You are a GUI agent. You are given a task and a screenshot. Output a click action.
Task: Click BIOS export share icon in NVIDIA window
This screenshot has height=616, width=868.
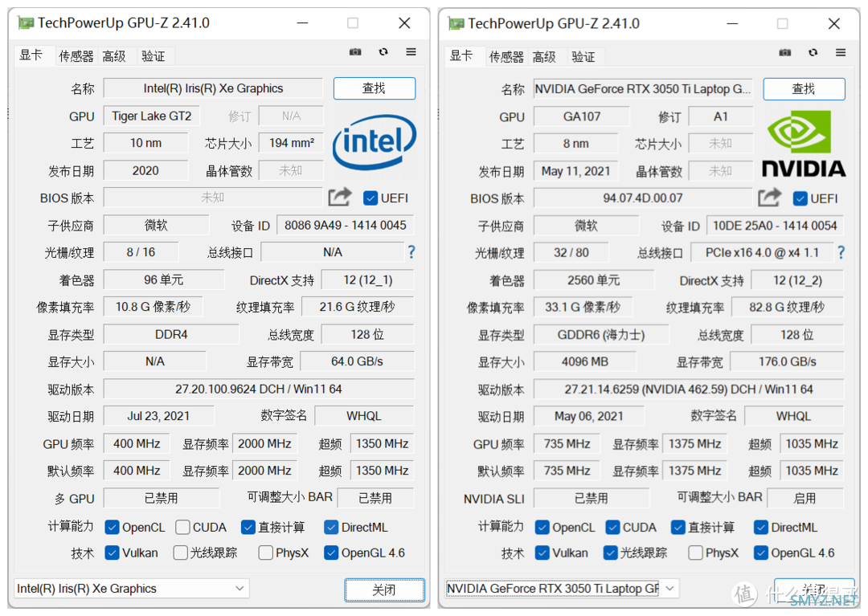pyautogui.click(x=769, y=198)
